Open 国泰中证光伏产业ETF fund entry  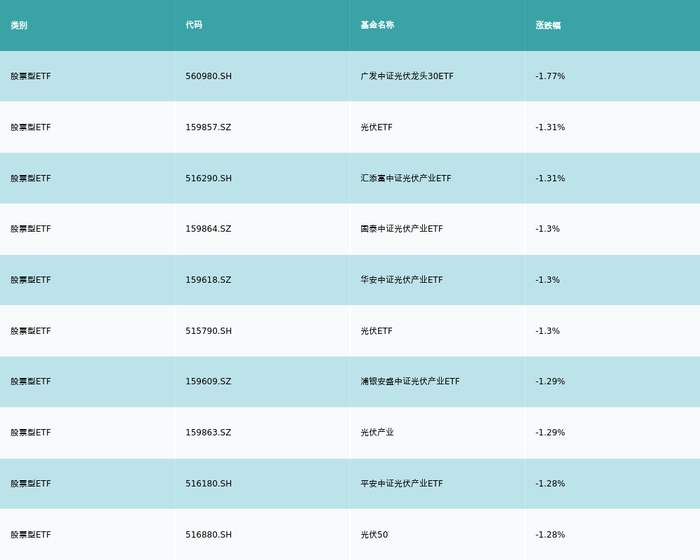[402, 229]
